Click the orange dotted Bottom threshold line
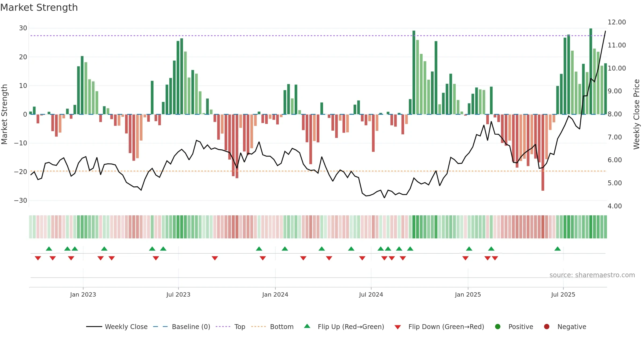This screenshot has width=644, height=362. (x=318, y=171)
